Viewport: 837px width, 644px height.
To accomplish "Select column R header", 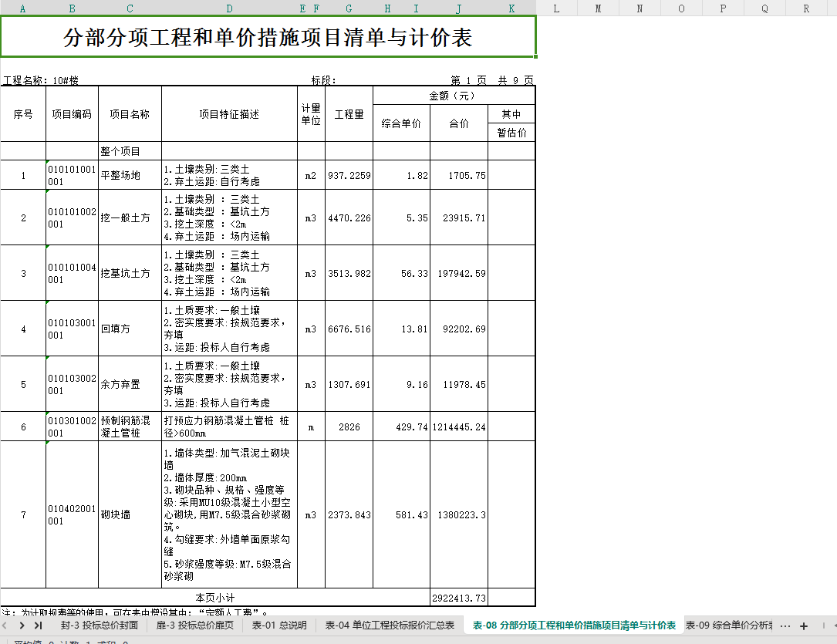I will coord(806,8).
